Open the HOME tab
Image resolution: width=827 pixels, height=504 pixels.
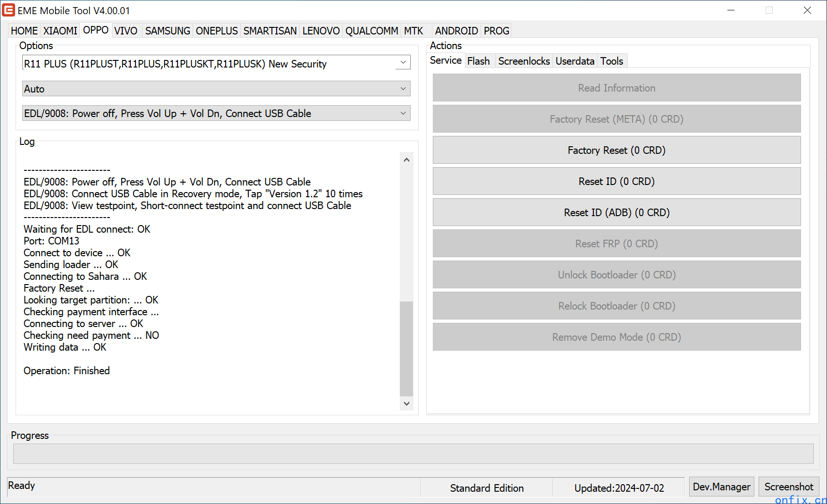pyautogui.click(x=24, y=31)
